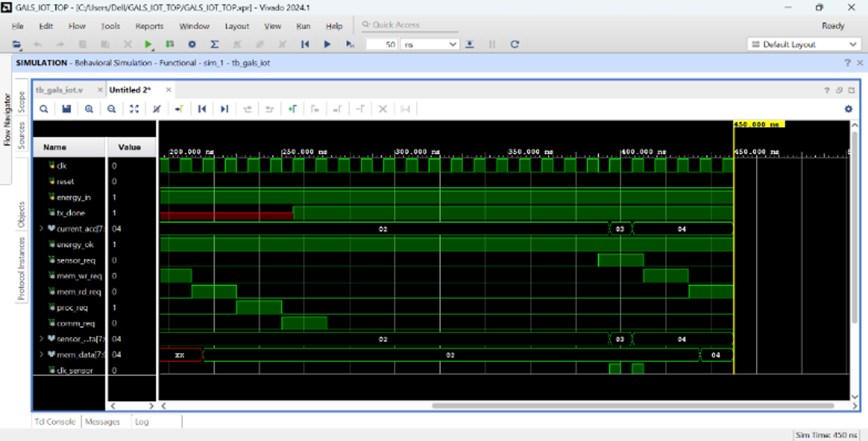Run all simulation play button
This screenshot has width=868, height=441.
click(327, 44)
